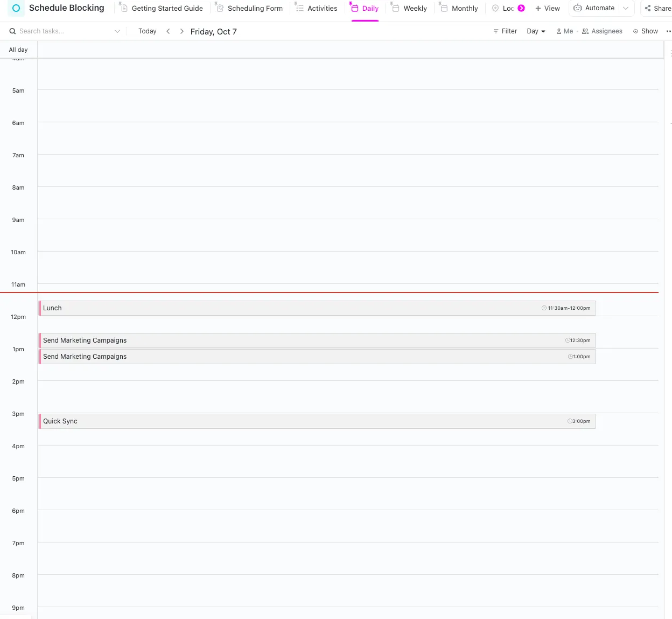Image resolution: width=672 pixels, height=619 pixels.
Task: Click the All day row label
Action: pyautogui.click(x=18, y=50)
